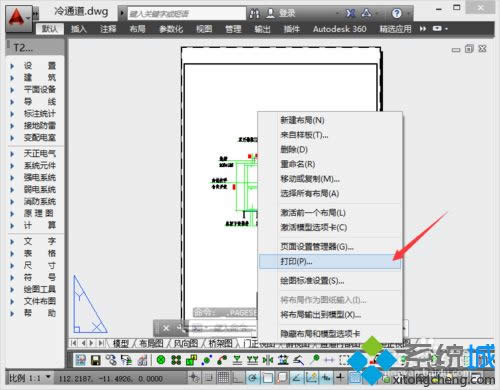Screen dimensions: 500x390
Task: Click the single green funnel stand icon
Action: pyautogui.click(x=237, y=360)
